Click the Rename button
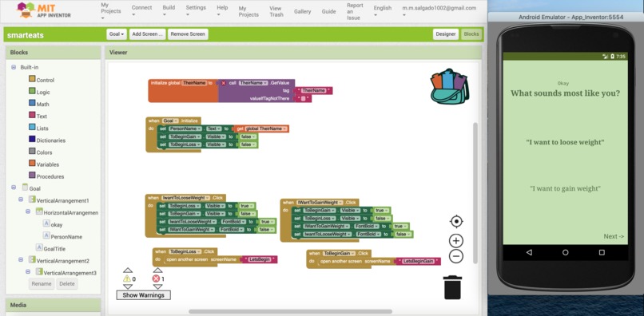Image resolution: width=644 pixels, height=316 pixels. (42, 283)
